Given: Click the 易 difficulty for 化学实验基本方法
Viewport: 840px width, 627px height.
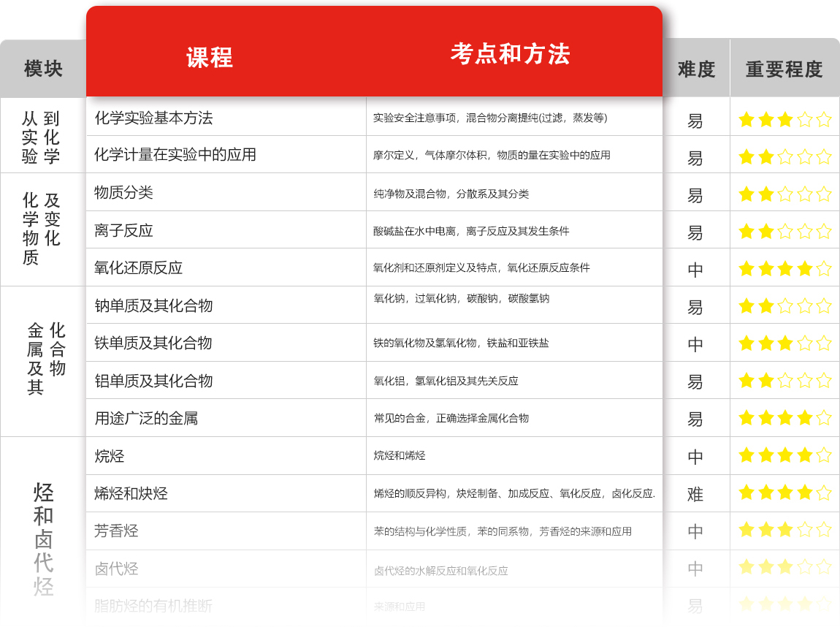Looking at the screenshot, I should [x=695, y=121].
